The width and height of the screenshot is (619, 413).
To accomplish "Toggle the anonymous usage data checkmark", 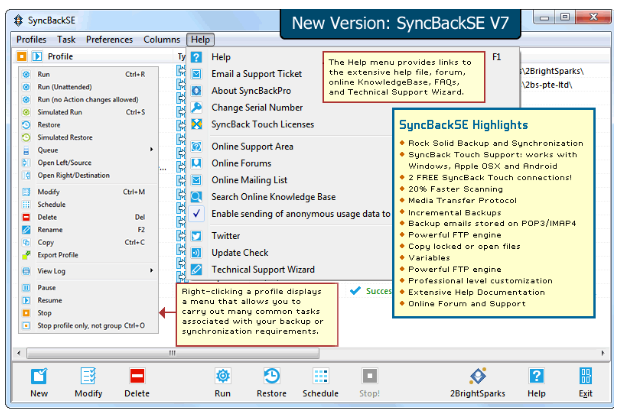I will point(196,214).
